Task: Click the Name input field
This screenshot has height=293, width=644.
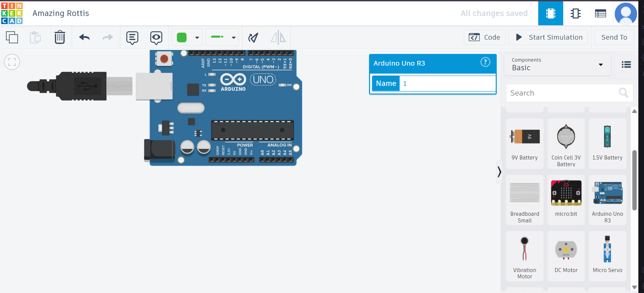Action: coord(448,83)
